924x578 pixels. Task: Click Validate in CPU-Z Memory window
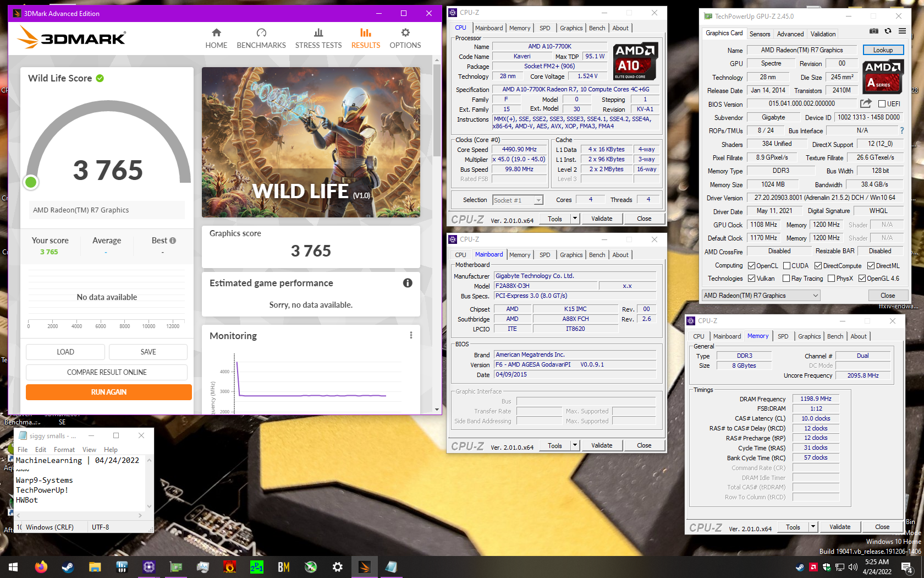coord(840,527)
